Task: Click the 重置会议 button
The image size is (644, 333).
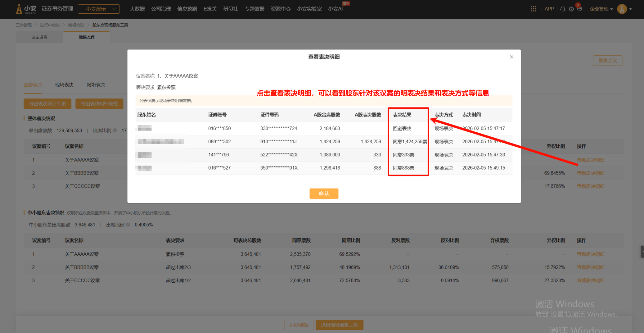Action: point(607,61)
